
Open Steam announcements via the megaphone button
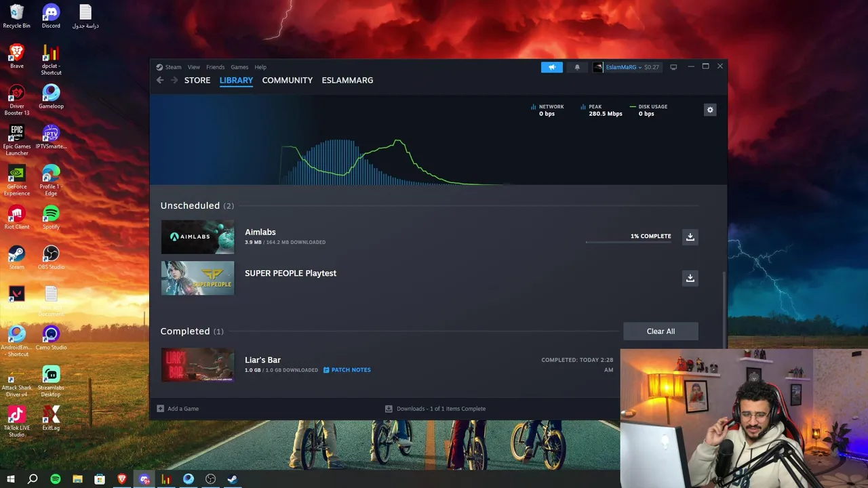coord(552,67)
